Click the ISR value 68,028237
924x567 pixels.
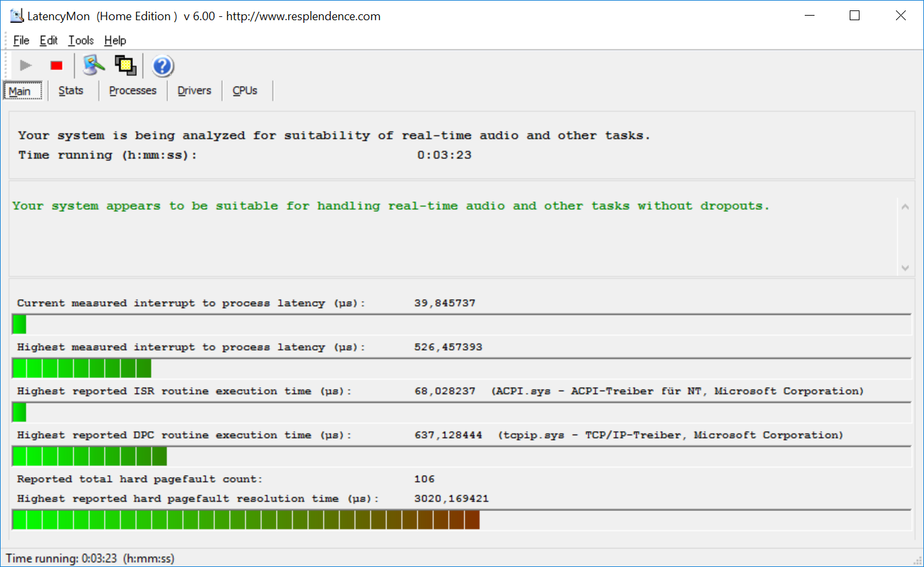click(x=445, y=391)
